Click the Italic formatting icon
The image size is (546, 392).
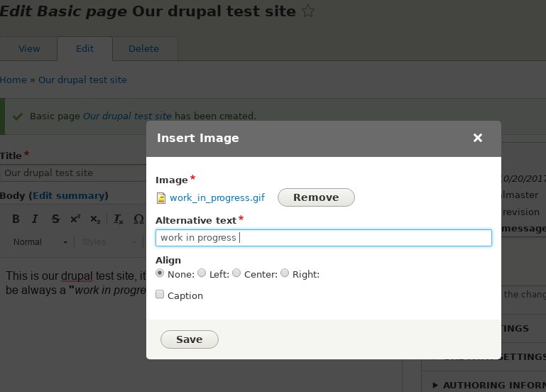click(x=36, y=219)
